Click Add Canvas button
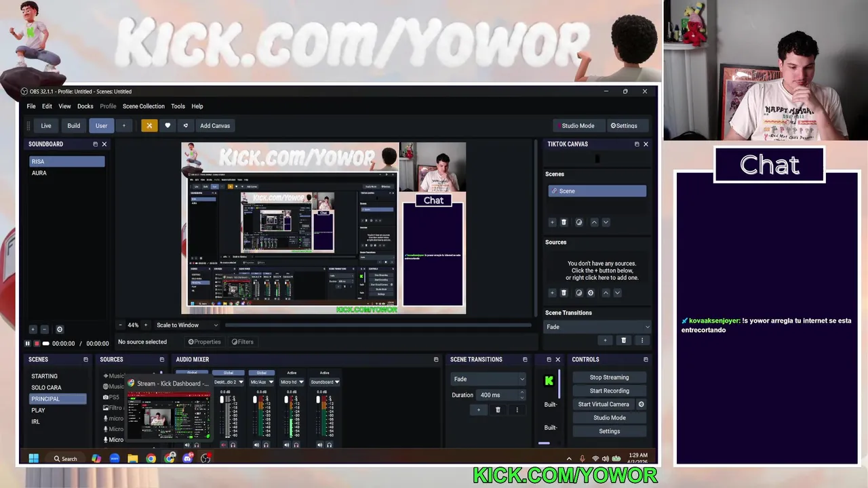 click(x=215, y=125)
